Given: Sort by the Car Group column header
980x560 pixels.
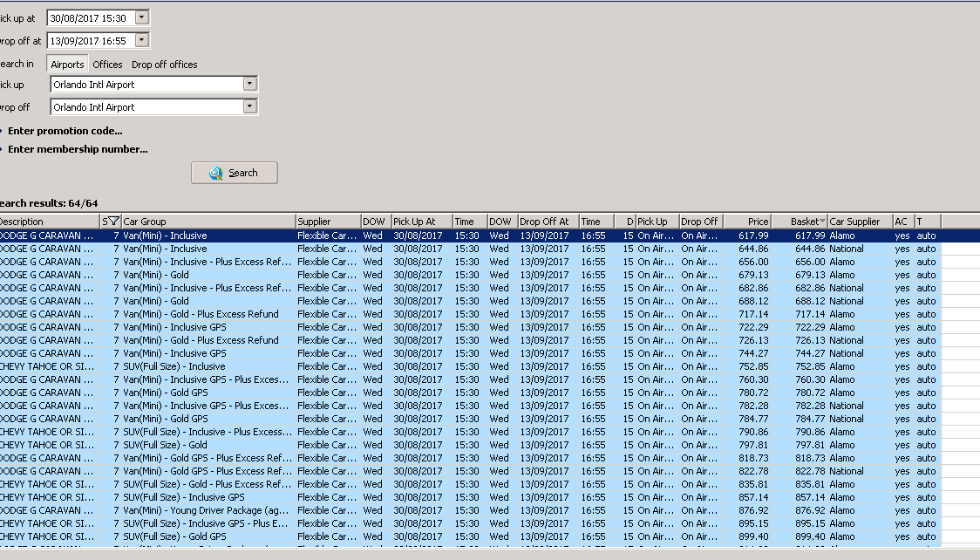Looking at the screenshot, I should (x=208, y=222).
